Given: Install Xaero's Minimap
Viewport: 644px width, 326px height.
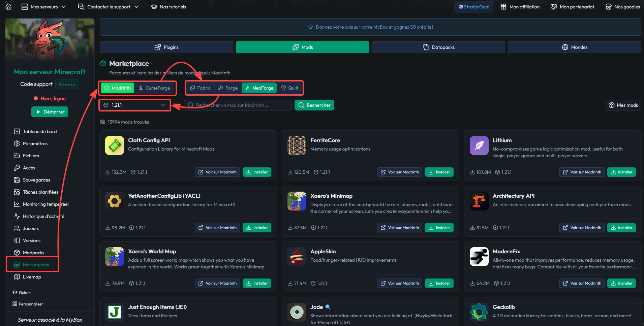Looking at the screenshot, I should [439, 228].
